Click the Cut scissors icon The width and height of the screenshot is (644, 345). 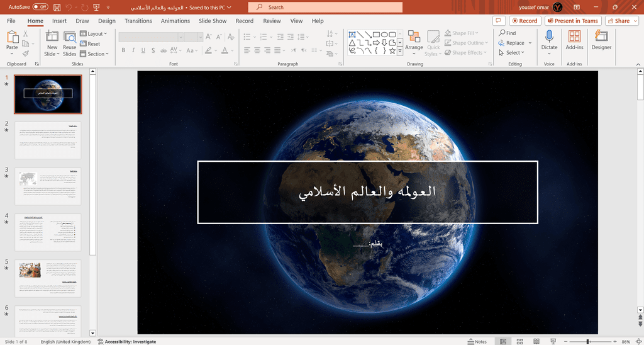tap(25, 34)
